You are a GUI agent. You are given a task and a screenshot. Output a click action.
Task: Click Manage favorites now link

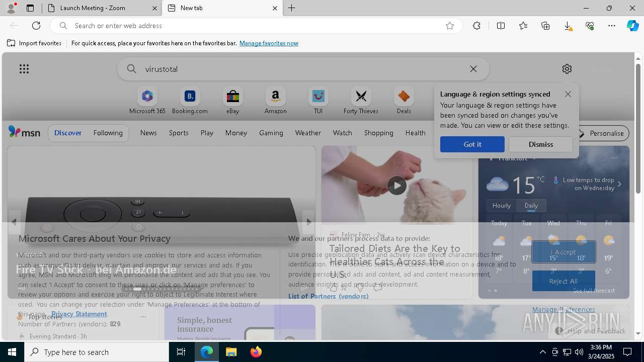269,43
